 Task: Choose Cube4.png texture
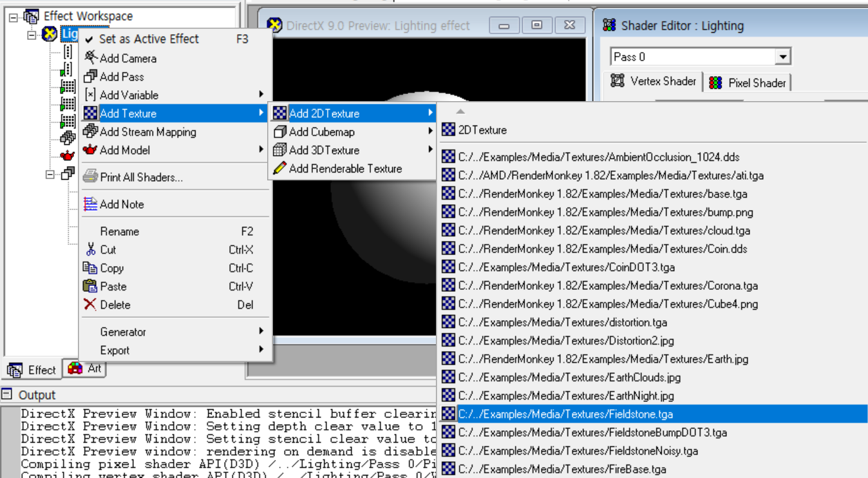tap(653, 303)
